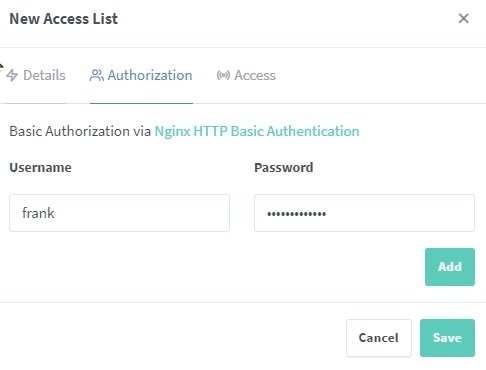Select the Authorization tab label
Image resolution: width=486 pixels, height=370 pixels.
pos(150,75)
